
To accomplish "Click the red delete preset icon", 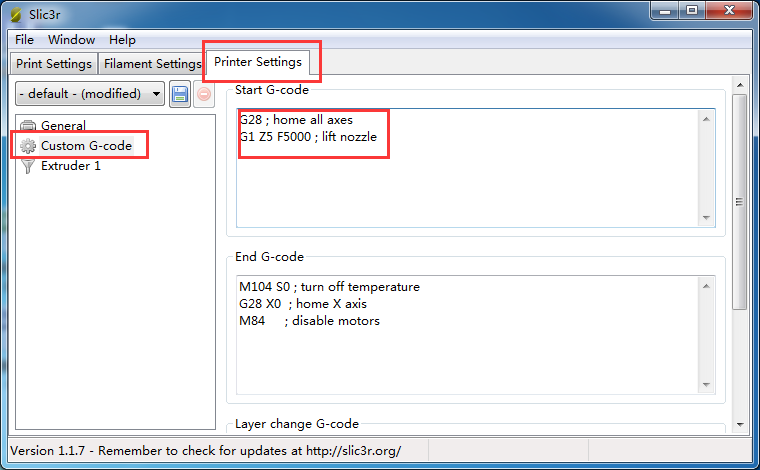I will coord(204,94).
